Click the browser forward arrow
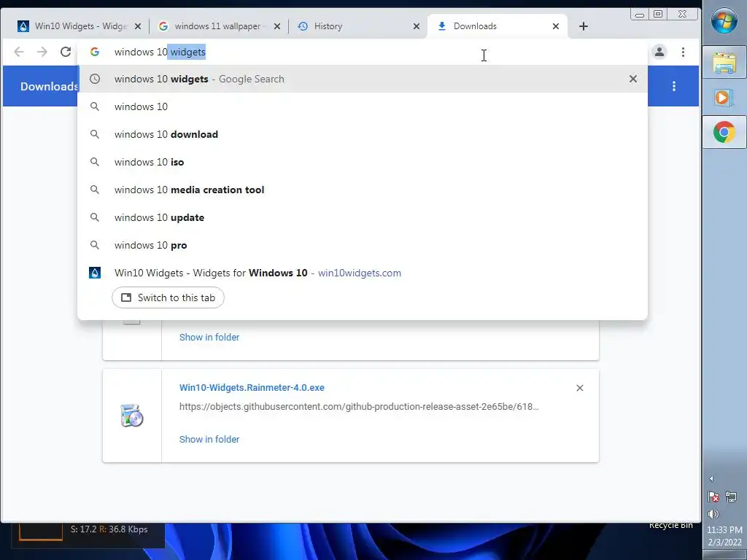 (42, 52)
